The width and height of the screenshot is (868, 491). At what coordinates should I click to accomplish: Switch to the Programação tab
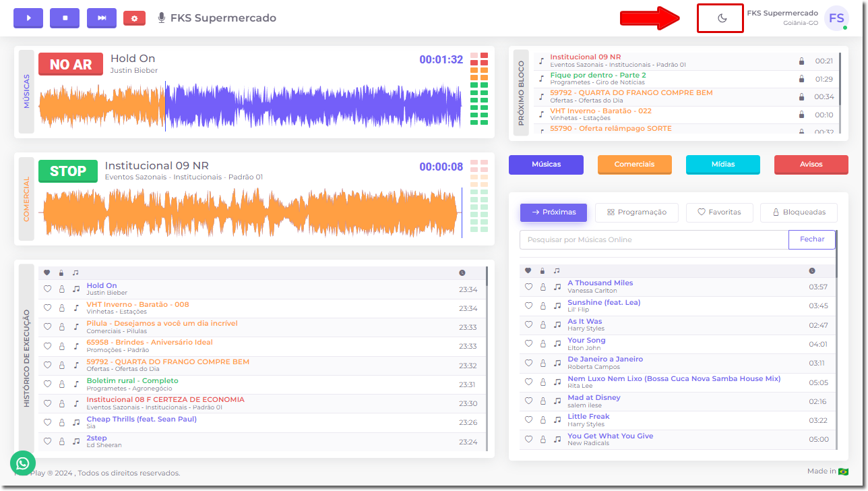[x=637, y=212]
